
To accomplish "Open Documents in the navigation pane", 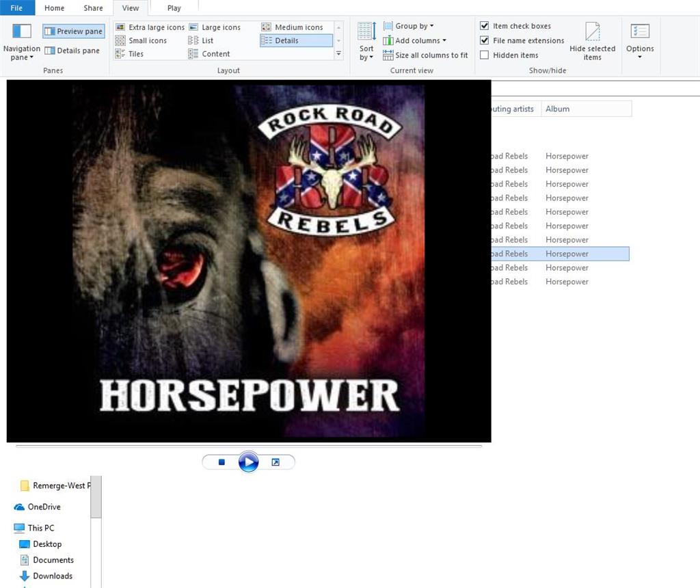I will pos(47,560).
